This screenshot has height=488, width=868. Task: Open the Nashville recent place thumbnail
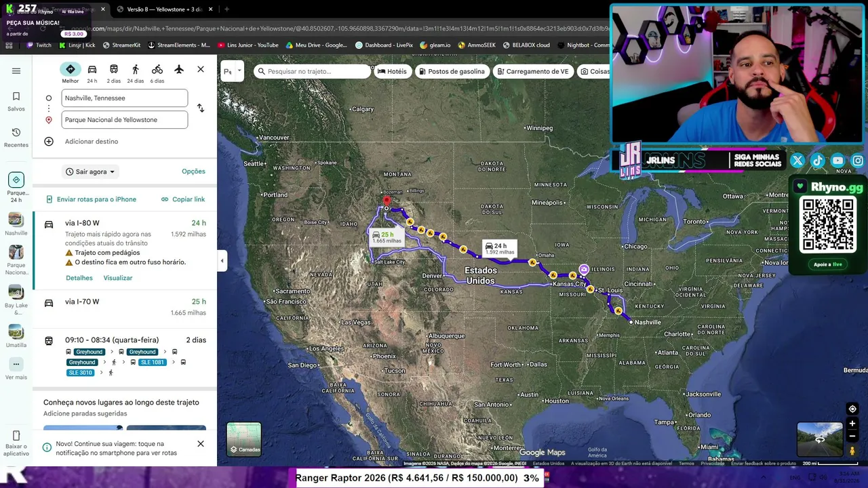tap(16, 224)
